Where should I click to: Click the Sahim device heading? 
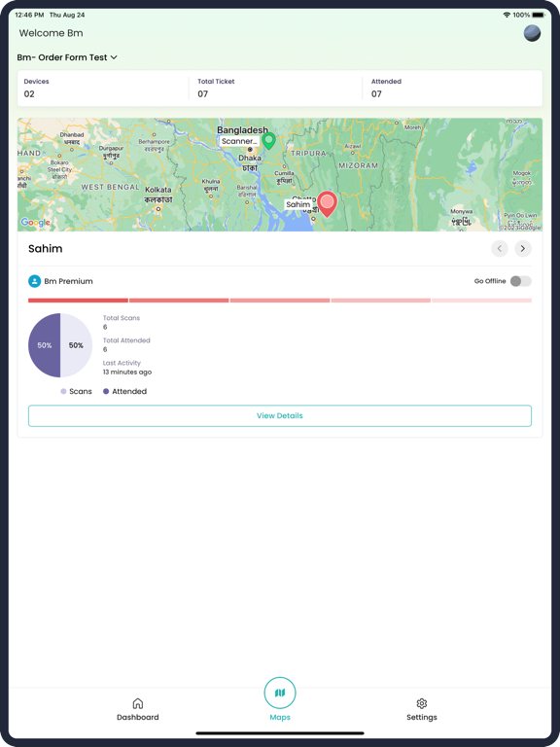(46, 249)
